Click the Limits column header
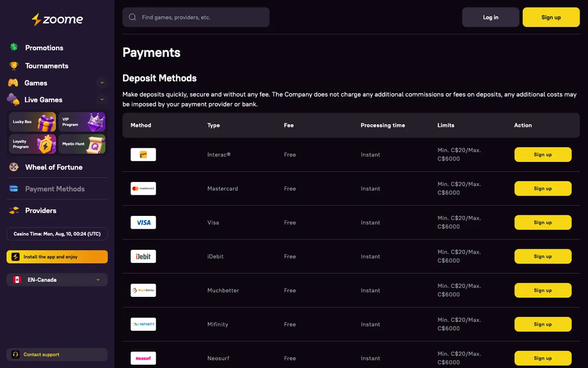Viewport: 588px width, 368px height. click(446, 125)
